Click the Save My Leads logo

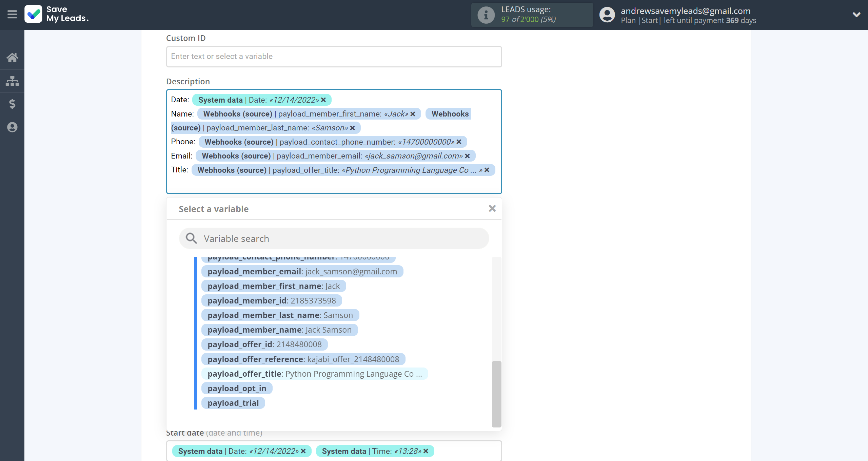(x=57, y=14)
